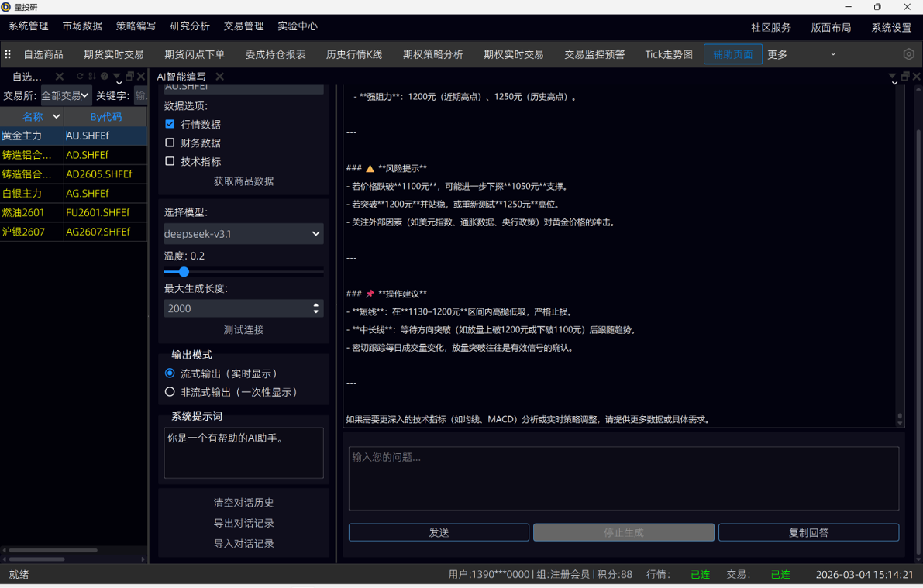
Task: Float the watchlist panel via its undock icon
Action: (x=129, y=76)
